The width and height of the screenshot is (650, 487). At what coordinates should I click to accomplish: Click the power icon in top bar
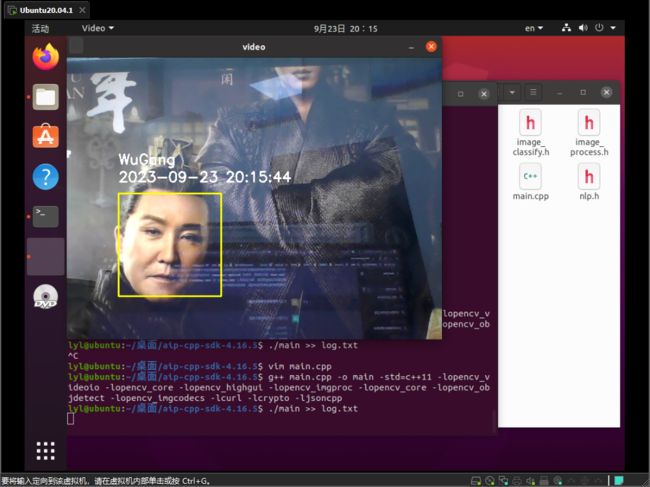click(599, 28)
